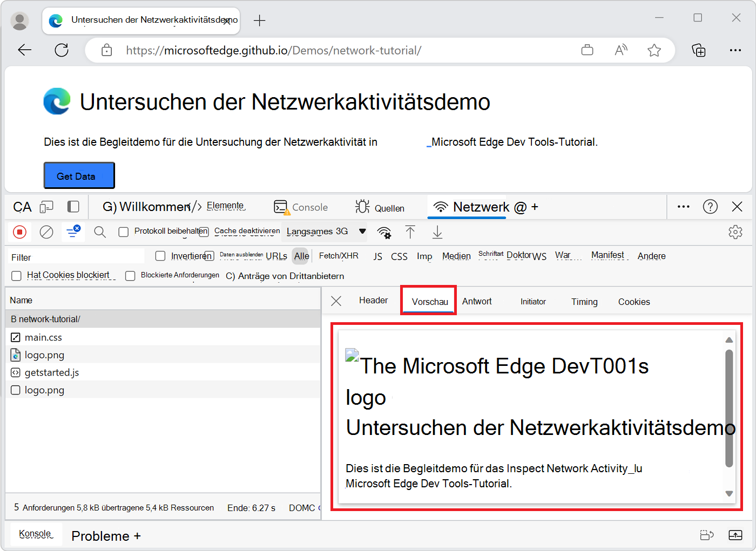
Task: Toggle the DevTools activity bar dock icon
Action: [x=73, y=207]
